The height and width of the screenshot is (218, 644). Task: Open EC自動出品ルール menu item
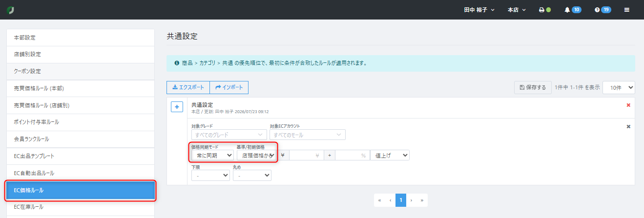81,173
